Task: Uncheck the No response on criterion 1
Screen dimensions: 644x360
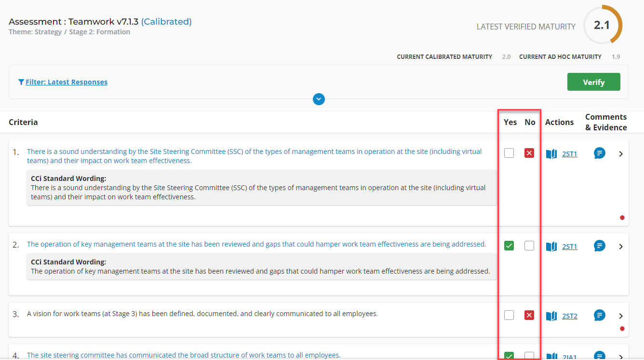Action: click(529, 152)
